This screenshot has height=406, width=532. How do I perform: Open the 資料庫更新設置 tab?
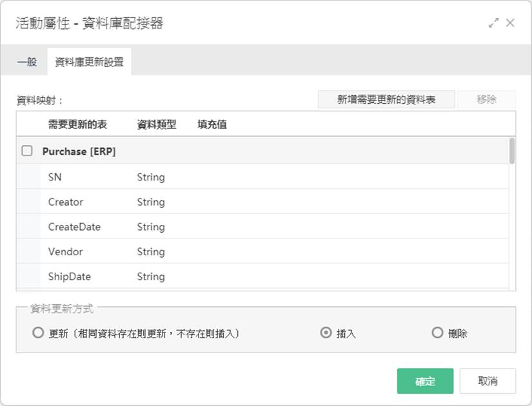[89, 62]
